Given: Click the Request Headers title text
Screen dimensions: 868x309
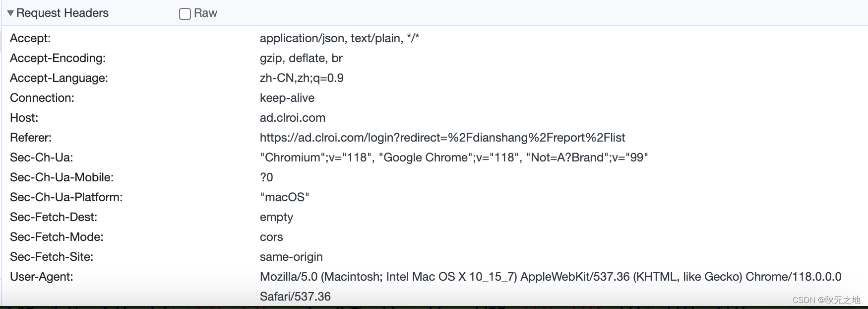Looking at the screenshot, I should point(62,13).
